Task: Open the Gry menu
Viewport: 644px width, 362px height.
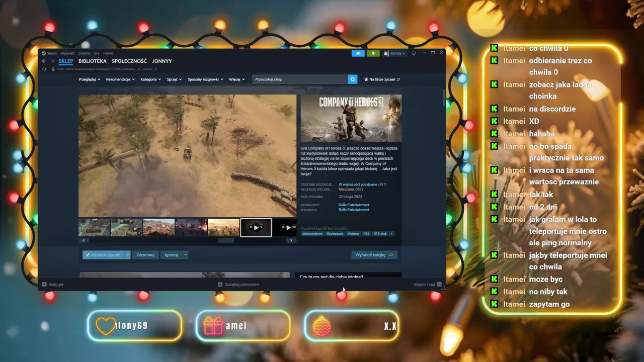Action: tap(97, 53)
